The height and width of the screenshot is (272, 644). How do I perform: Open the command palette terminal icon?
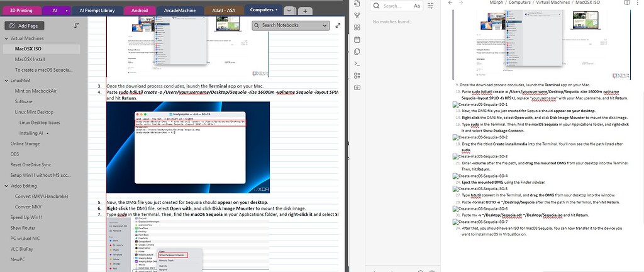(357, 64)
